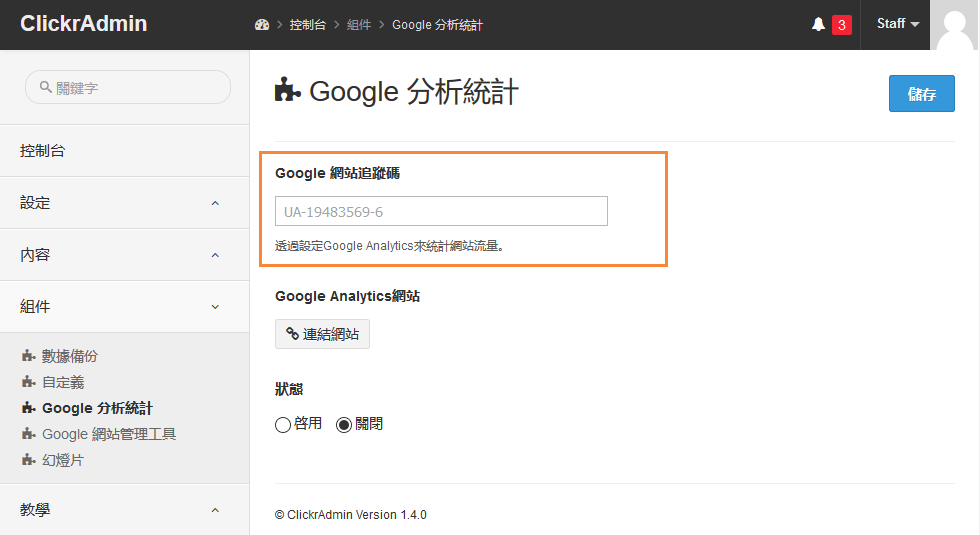Select the 啓用 radio button

[x=282, y=425]
